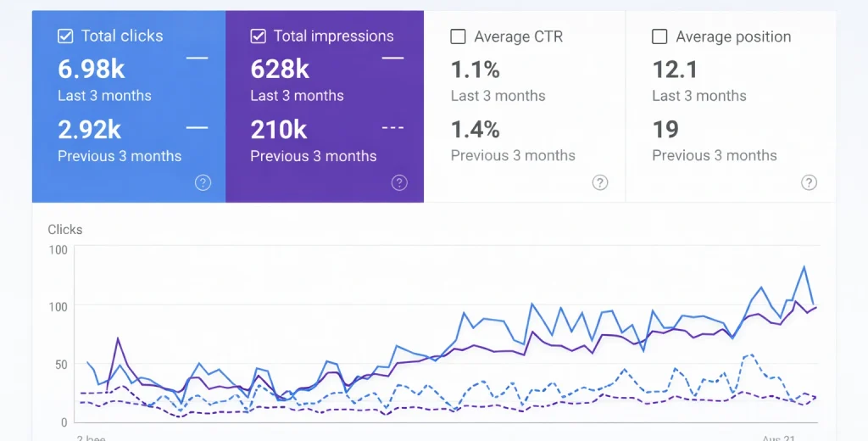Image resolution: width=868 pixels, height=441 pixels.
Task: Uncheck the Total clicks checkbox
Action: [x=65, y=36]
